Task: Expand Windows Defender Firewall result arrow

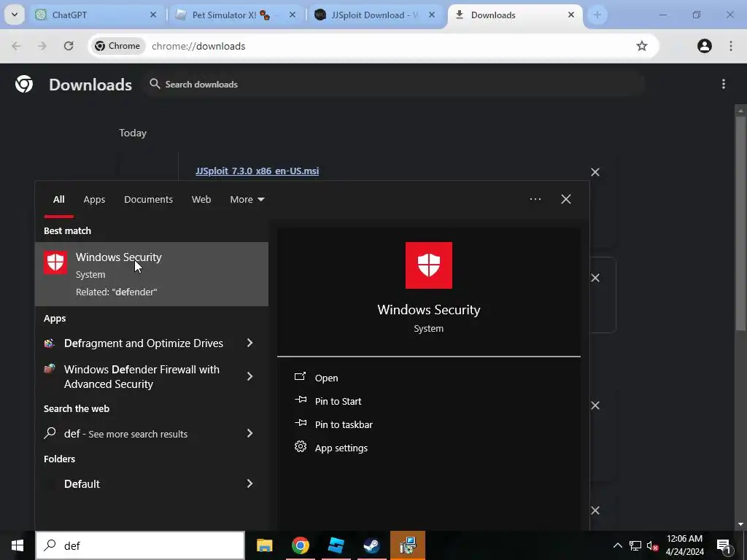Action: coord(249,376)
